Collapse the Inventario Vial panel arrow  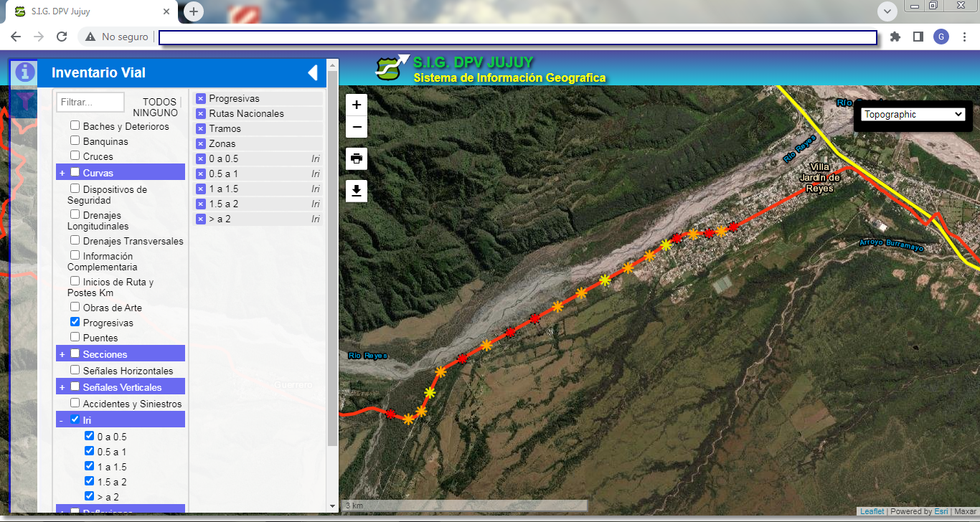(312, 72)
